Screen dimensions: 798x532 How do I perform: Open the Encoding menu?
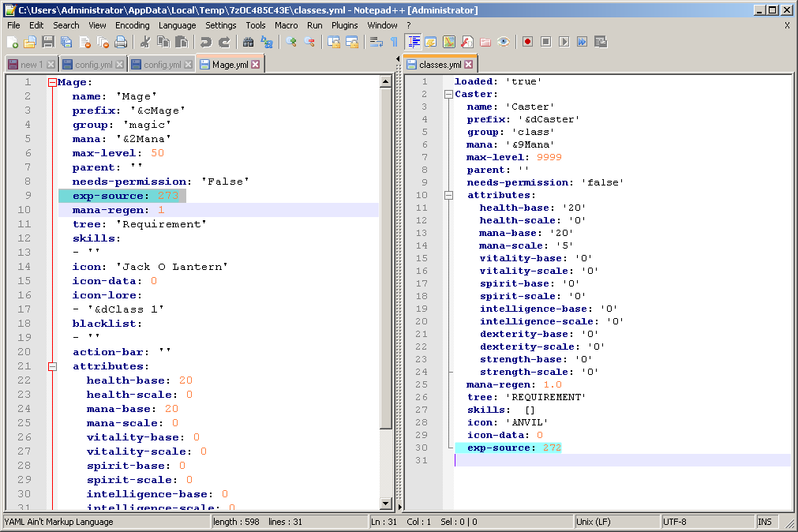[x=132, y=25]
